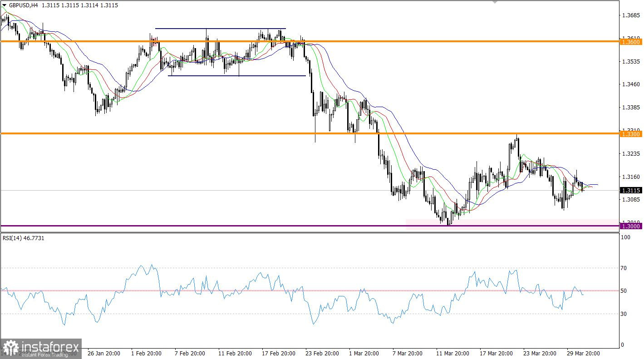The image size is (644, 359).
Task: Click the current price label 1.3115
Action: click(630, 191)
